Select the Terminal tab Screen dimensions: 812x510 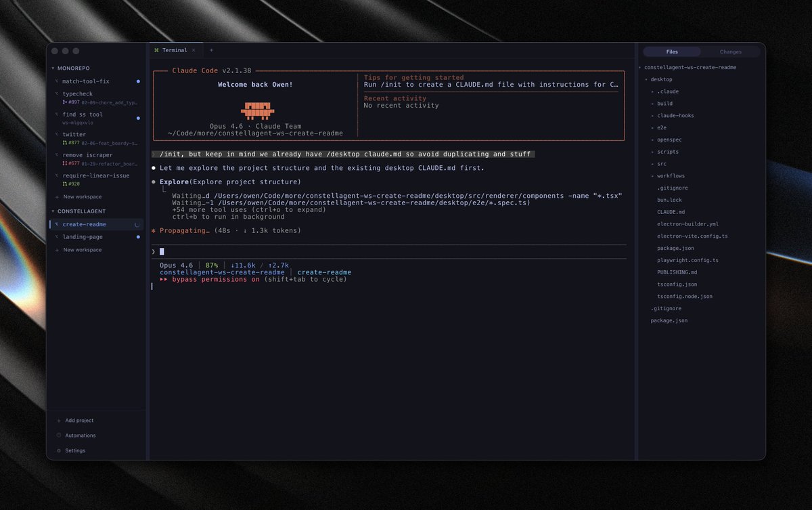pyautogui.click(x=175, y=50)
